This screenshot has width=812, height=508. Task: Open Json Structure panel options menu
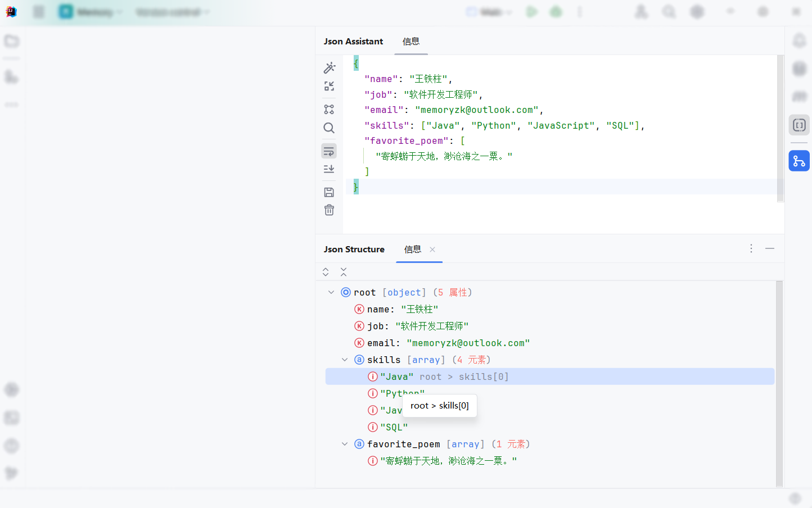click(751, 248)
